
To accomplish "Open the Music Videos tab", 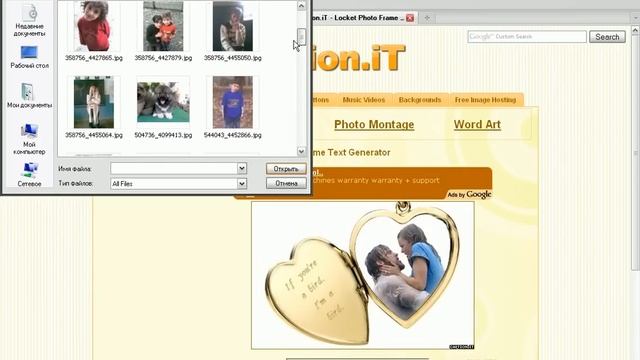I will (x=364, y=100).
